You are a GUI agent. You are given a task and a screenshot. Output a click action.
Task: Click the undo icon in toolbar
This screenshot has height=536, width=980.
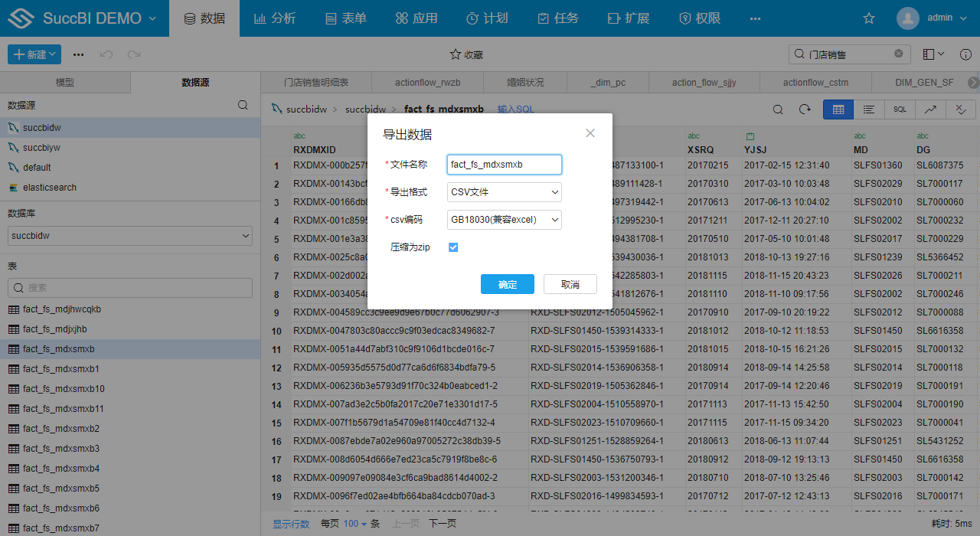107,54
